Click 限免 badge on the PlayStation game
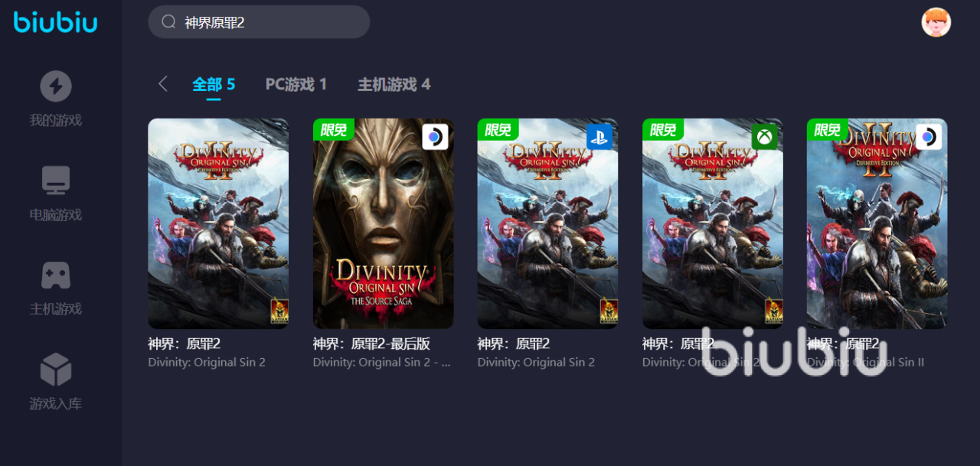 click(498, 129)
